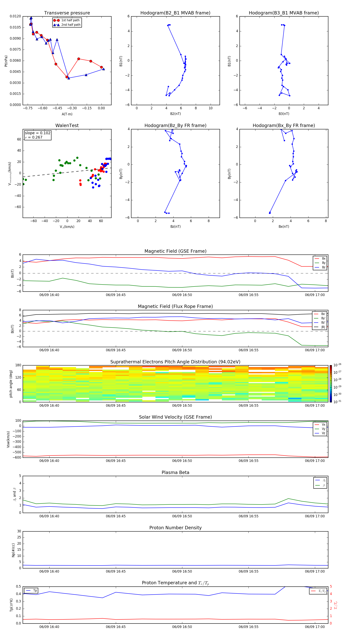Click the 'Bx(nT)' x-axis label
Image resolution: width=351 pixels, height=644 pixels.
pyautogui.click(x=284, y=227)
